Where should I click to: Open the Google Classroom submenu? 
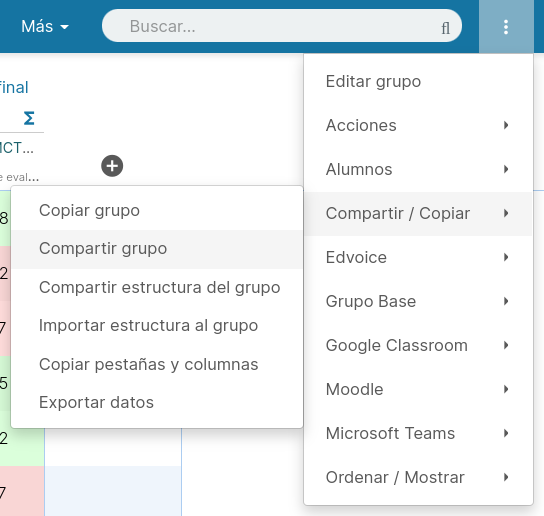418,346
